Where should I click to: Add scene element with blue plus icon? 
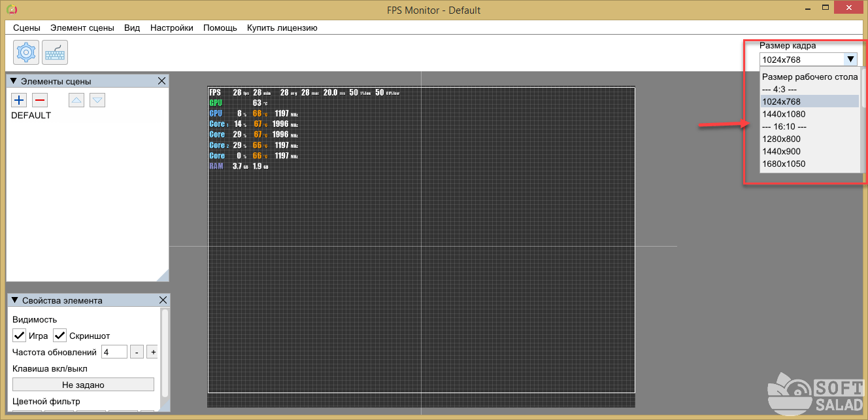pos(19,100)
